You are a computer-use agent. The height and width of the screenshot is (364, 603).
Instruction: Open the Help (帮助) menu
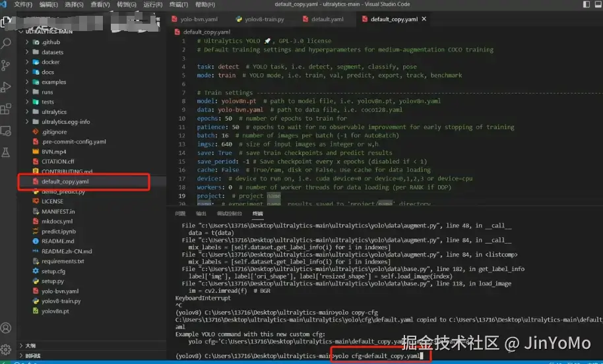pos(205,5)
